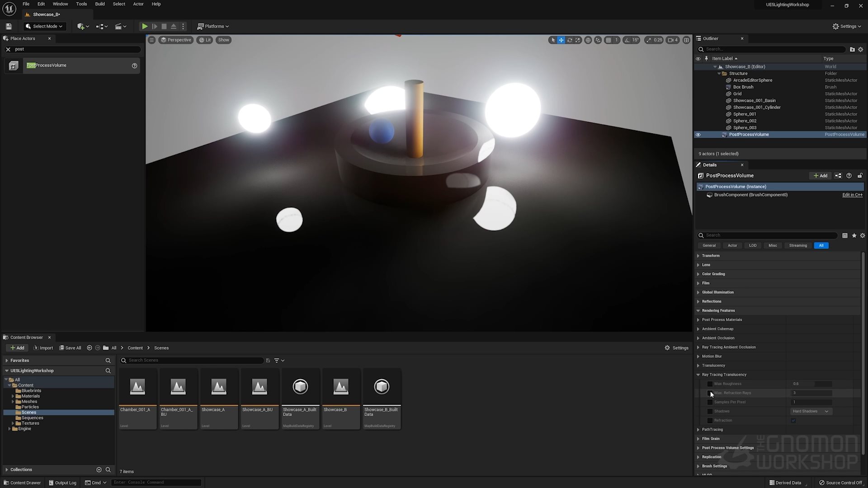The width and height of the screenshot is (868, 488).
Task: Open the viewport options hamburger menu
Action: point(152,40)
